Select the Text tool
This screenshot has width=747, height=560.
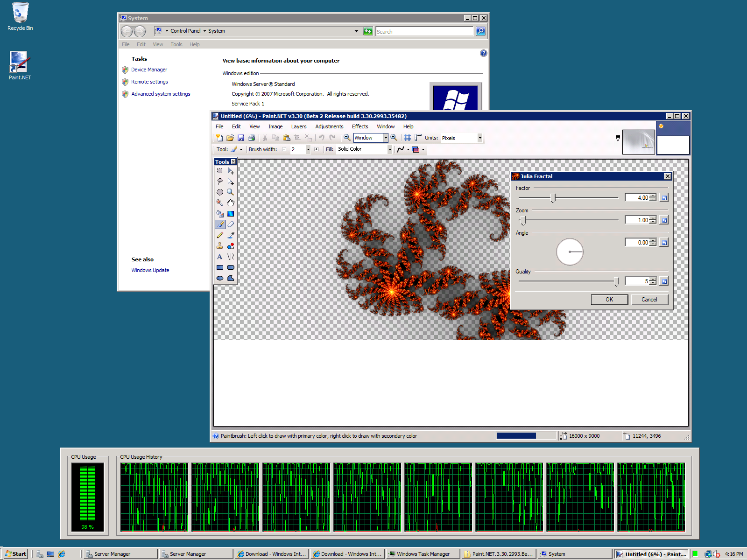point(220,257)
